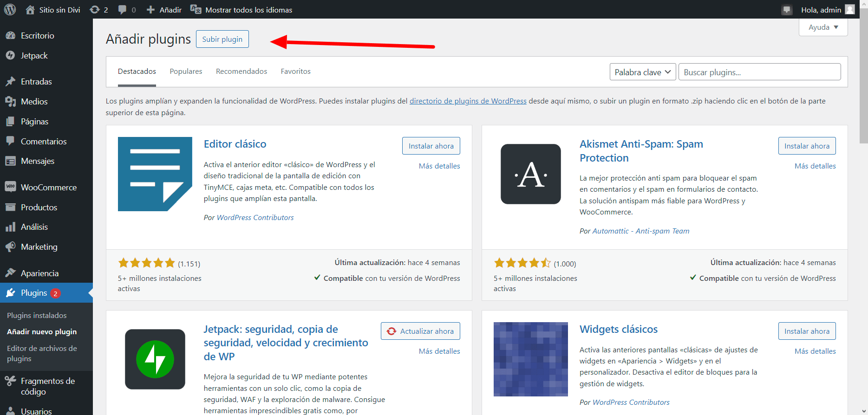Open Más detalles for Akismet
The height and width of the screenshot is (415, 868).
click(815, 166)
